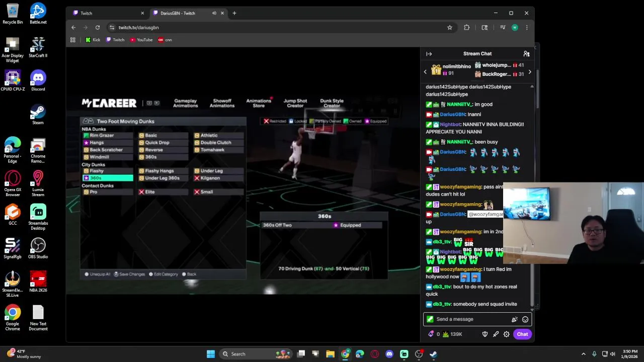Viewport: 644px width, 362px height.
Task: Click the sword mod-tools icon in chat
Action: [x=496, y=334]
